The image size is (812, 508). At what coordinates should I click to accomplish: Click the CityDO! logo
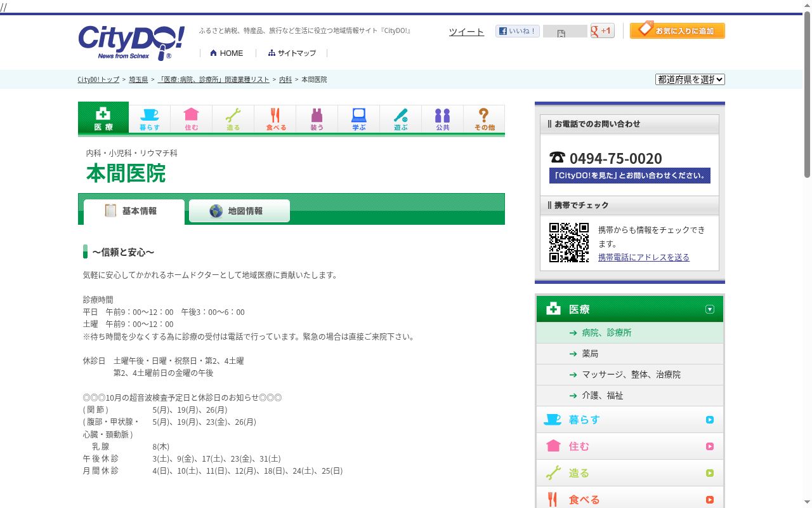coord(131,43)
